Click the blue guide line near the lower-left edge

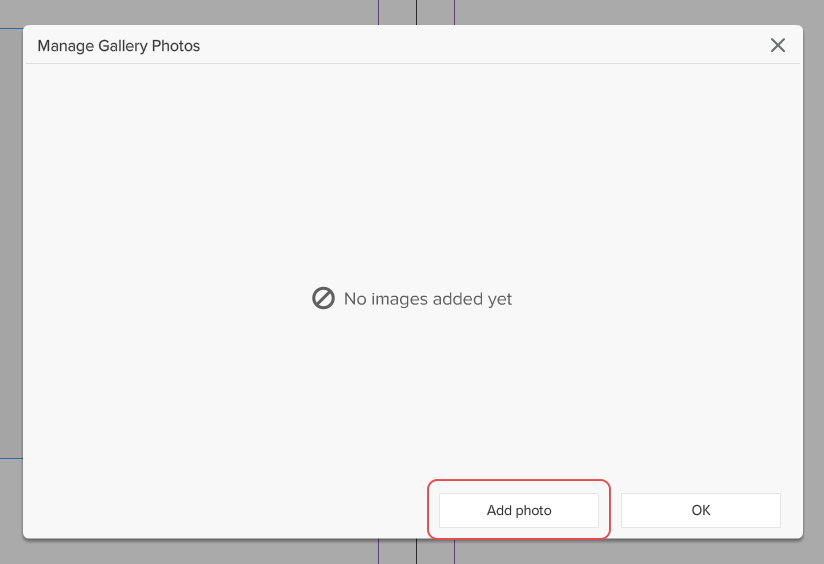pos(10,458)
